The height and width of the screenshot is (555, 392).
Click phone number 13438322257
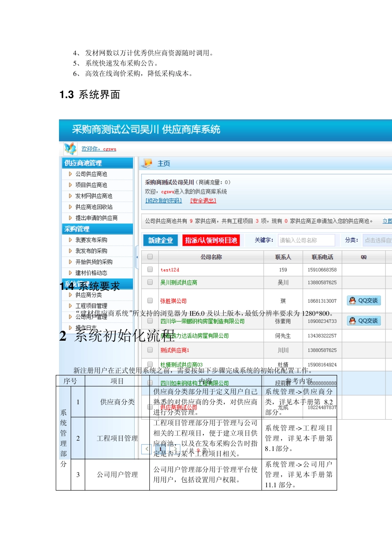click(322, 336)
